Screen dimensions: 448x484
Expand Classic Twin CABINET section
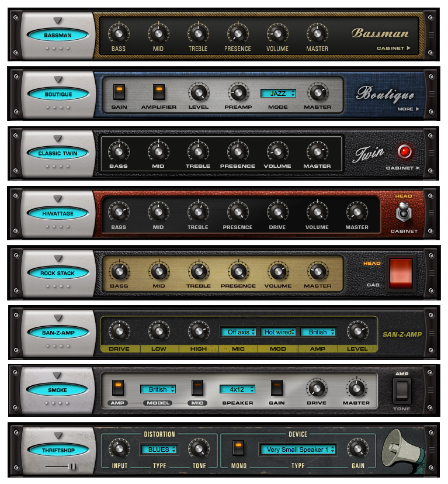402,168
